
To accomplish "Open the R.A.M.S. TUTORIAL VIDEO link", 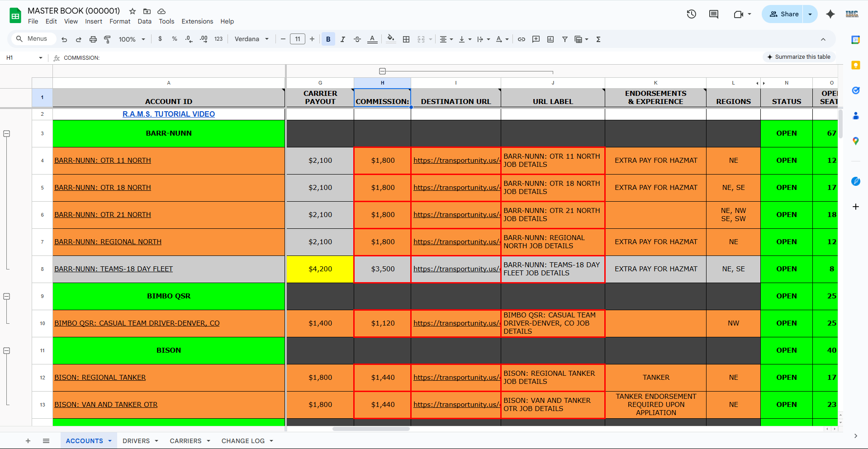I will (168, 114).
